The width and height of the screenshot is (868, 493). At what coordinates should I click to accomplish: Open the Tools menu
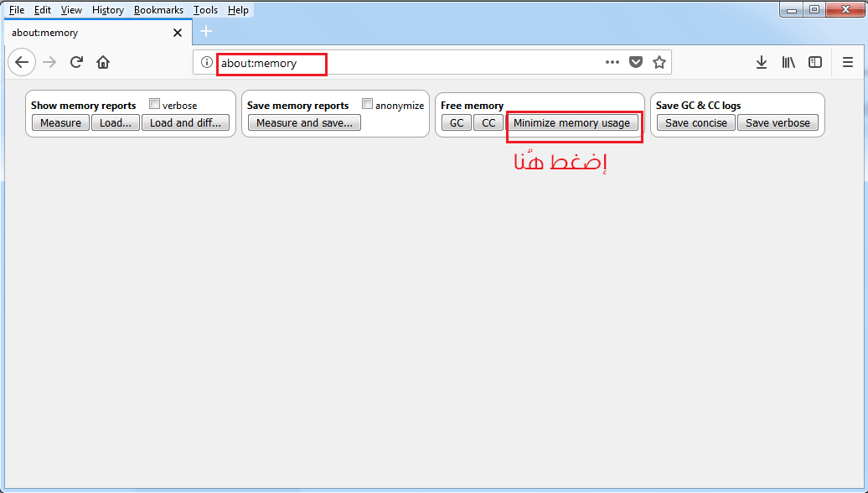pyautogui.click(x=205, y=9)
